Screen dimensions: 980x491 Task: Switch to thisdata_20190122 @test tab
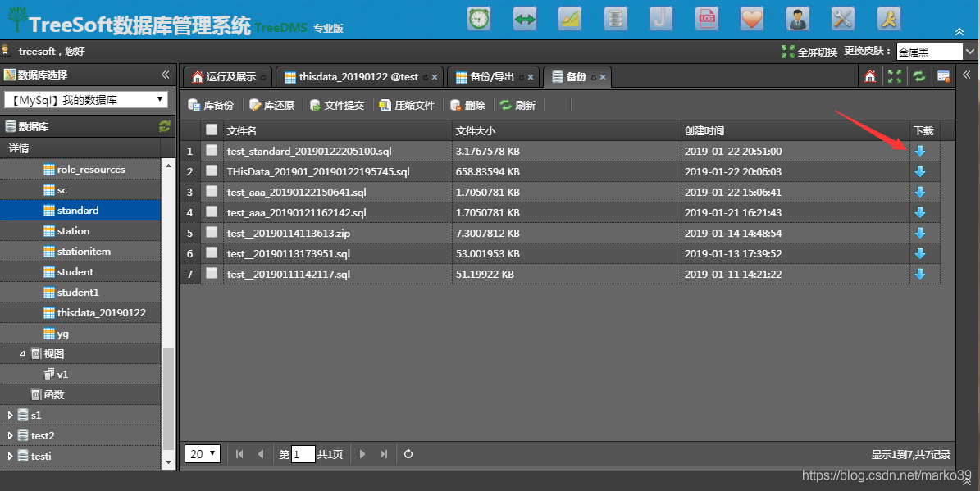[359, 77]
